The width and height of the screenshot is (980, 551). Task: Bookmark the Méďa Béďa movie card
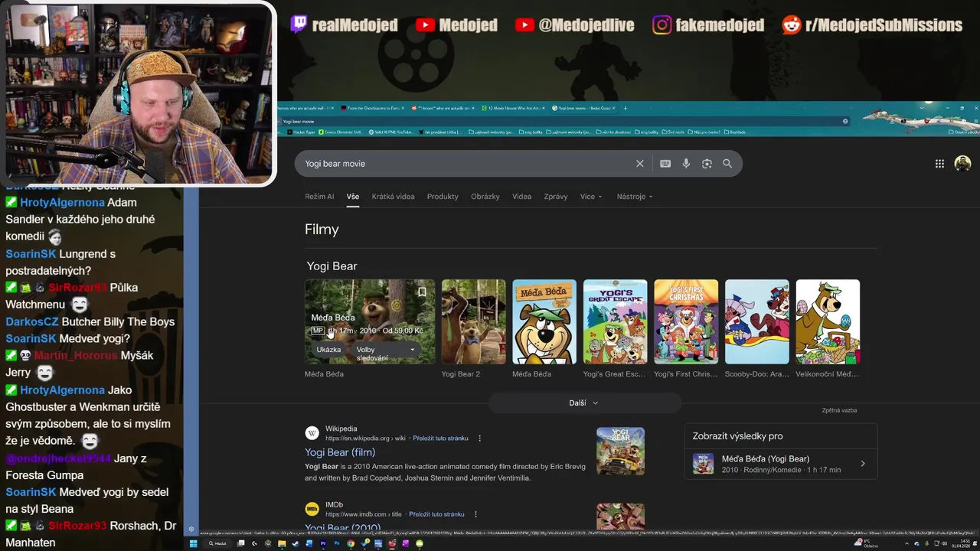click(422, 292)
